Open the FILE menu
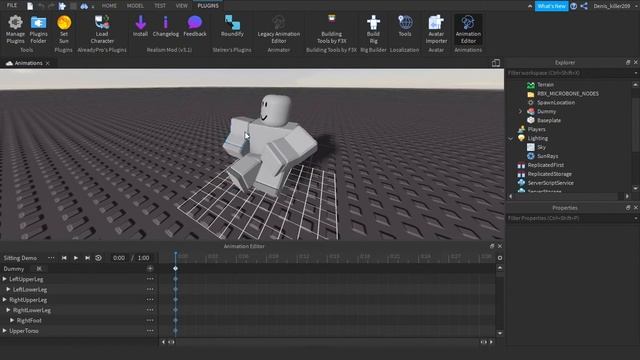Viewport: 640px width, 360px height. pyautogui.click(x=12, y=6)
